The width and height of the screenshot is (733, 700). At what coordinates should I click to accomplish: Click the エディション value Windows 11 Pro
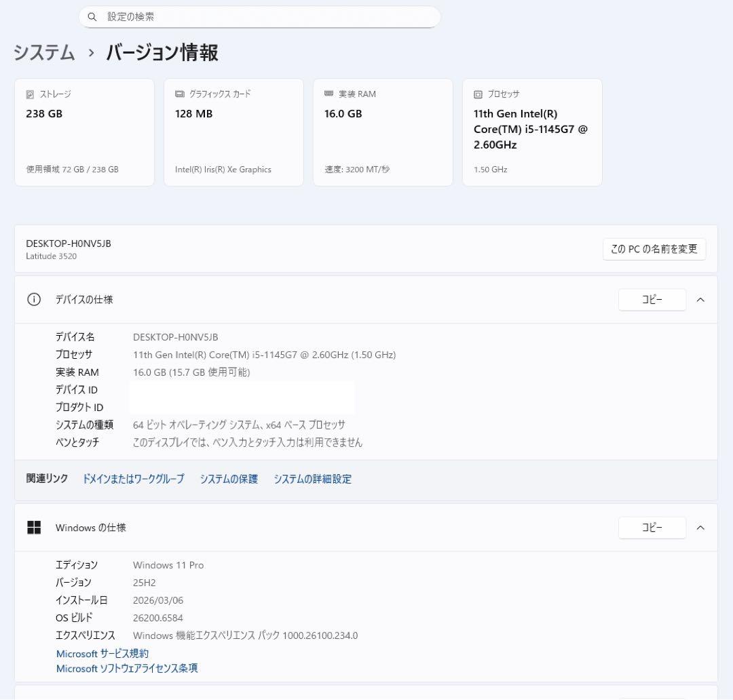[168, 565]
